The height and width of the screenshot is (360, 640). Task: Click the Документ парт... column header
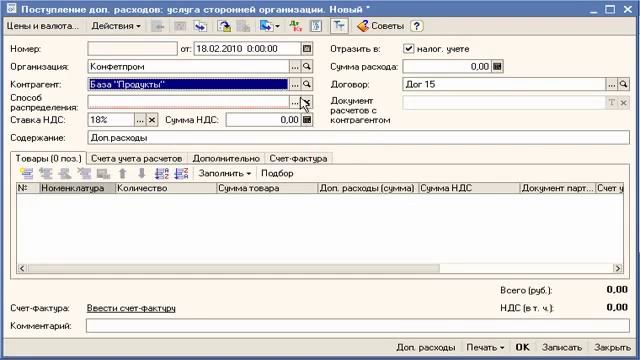557,188
